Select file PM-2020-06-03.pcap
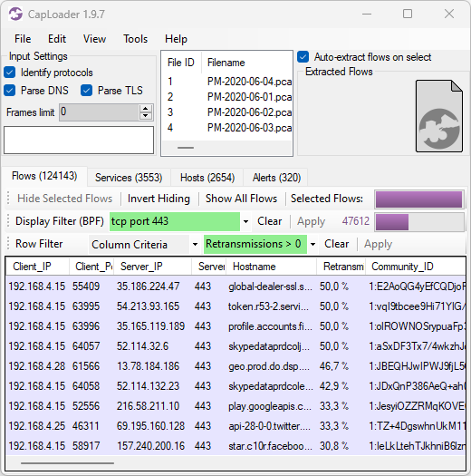The height and width of the screenshot is (476, 471). tap(226, 128)
